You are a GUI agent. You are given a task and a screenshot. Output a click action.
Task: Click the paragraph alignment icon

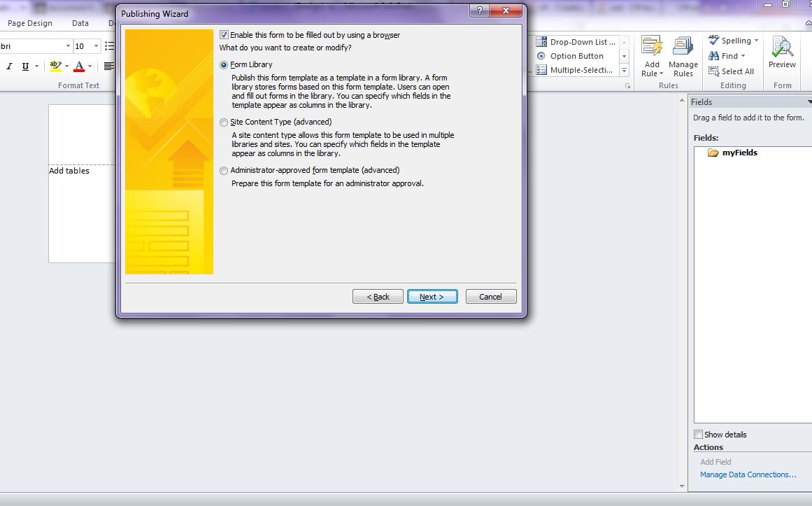[108, 66]
